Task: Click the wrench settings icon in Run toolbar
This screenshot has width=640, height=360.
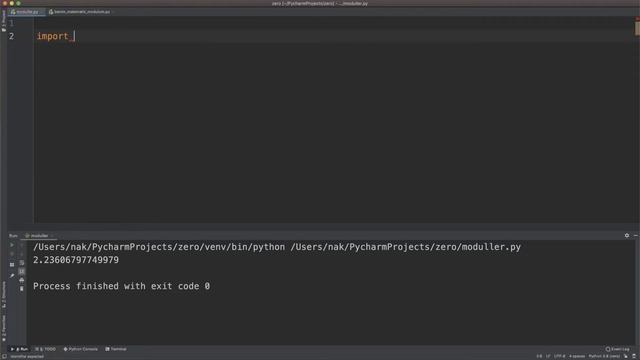Action: (x=12, y=276)
